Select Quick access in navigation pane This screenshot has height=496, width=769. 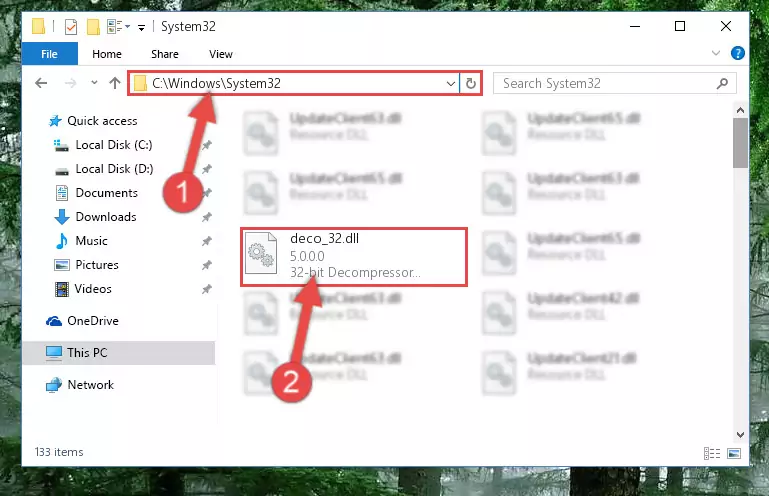[102, 121]
